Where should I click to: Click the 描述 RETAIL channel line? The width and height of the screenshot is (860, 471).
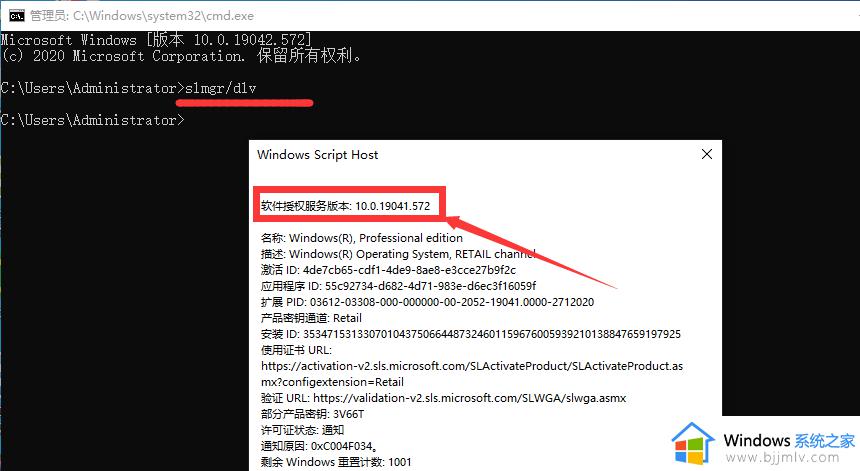pos(398,254)
